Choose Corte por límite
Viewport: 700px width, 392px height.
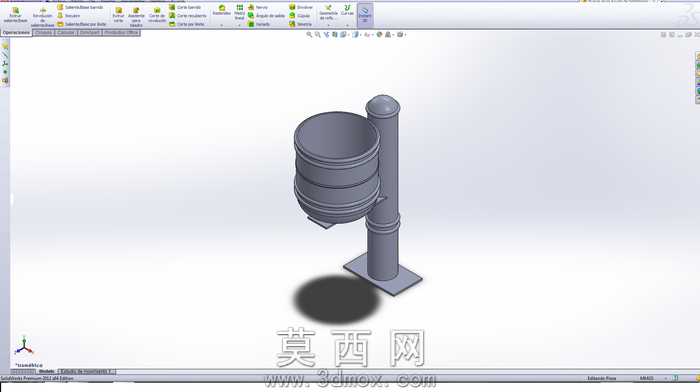pos(187,24)
